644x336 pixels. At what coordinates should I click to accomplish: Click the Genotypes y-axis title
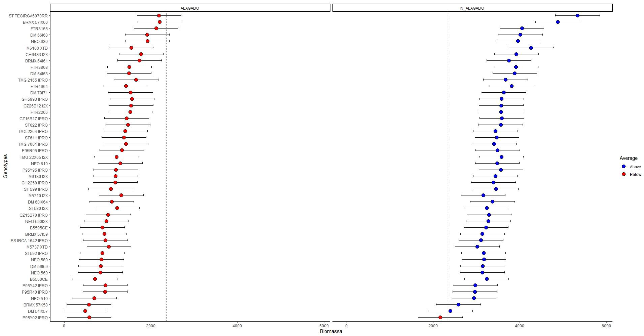(x=6, y=166)
